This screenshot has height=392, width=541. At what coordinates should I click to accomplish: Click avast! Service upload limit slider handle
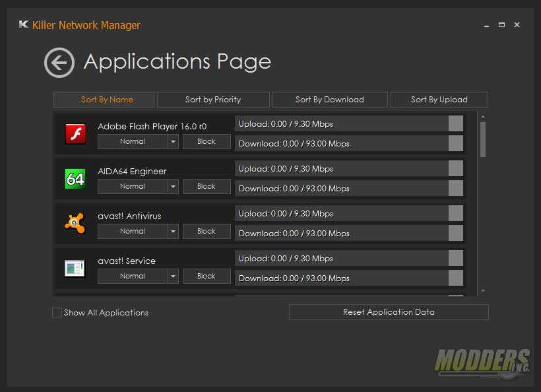(x=456, y=258)
